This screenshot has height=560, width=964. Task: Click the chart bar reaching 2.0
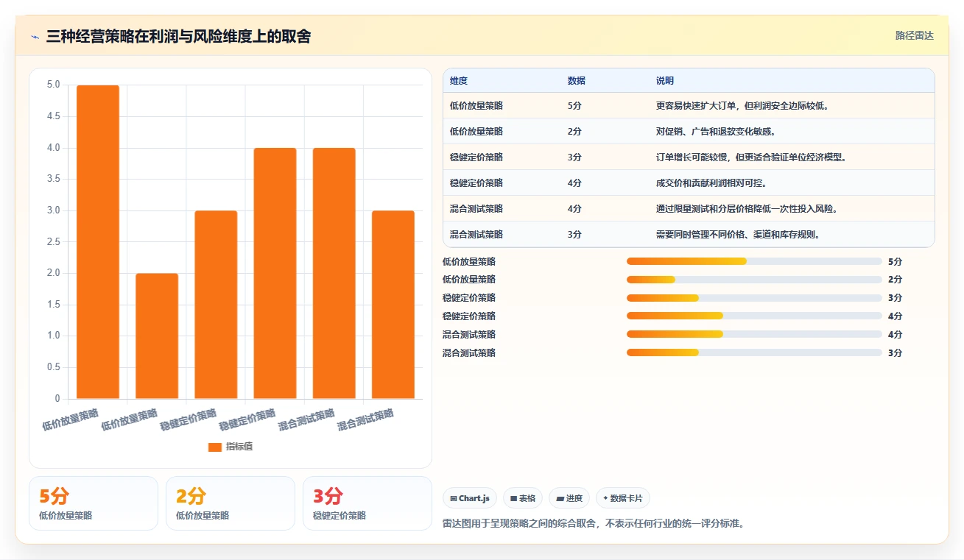coord(157,336)
